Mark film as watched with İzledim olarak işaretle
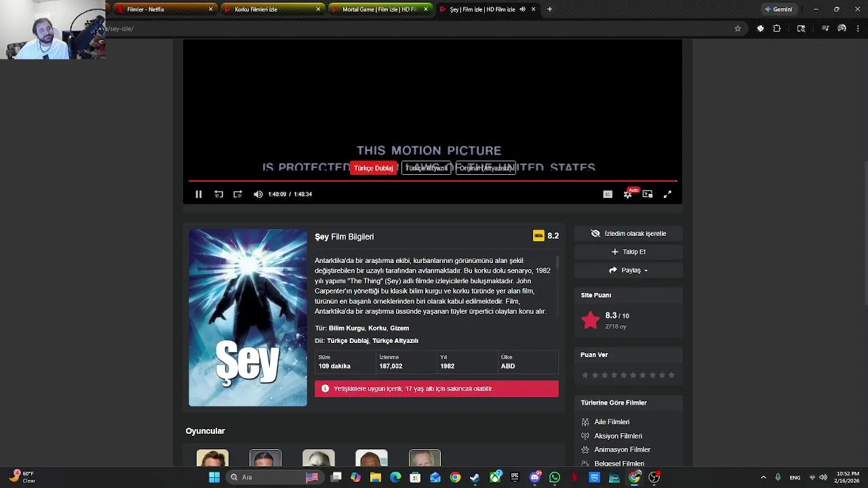868x488 pixels. (x=629, y=233)
